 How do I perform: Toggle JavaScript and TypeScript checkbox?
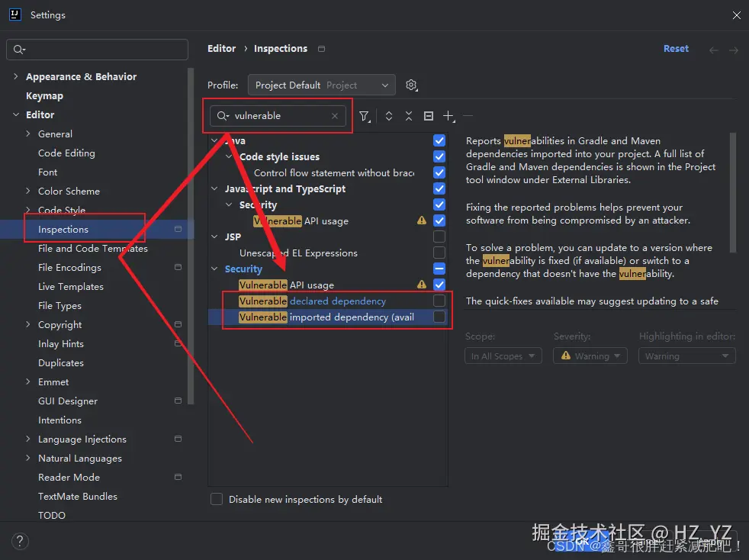point(439,188)
